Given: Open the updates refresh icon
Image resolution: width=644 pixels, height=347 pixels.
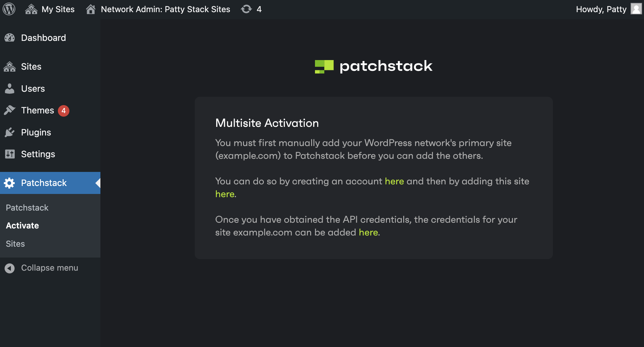Looking at the screenshot, I should [246, 9].
